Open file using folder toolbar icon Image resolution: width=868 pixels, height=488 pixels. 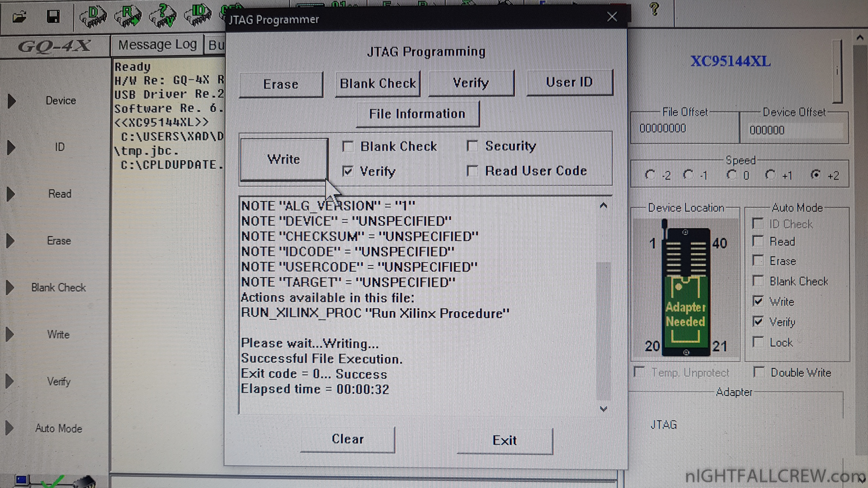[20, 17]
